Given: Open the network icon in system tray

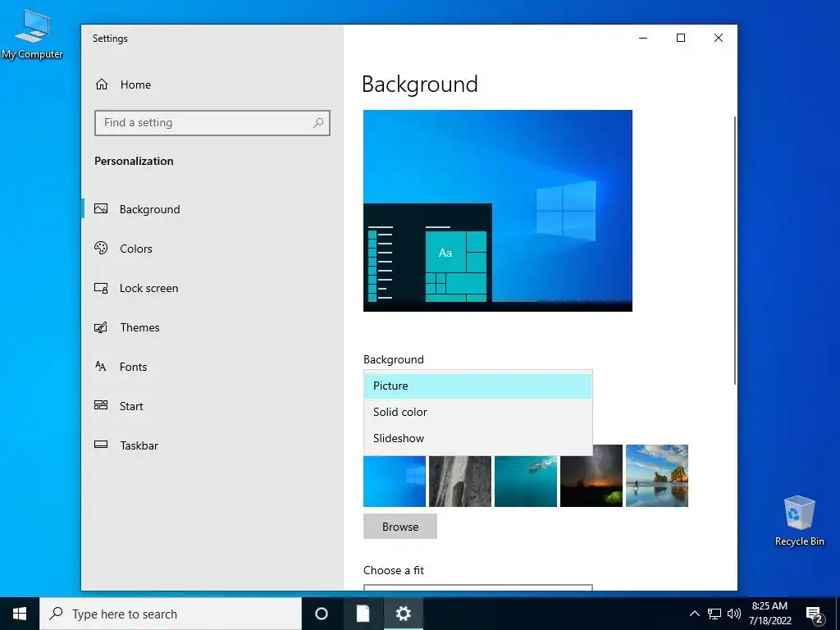Looking at the screenshot, I should tap(714, 614).
